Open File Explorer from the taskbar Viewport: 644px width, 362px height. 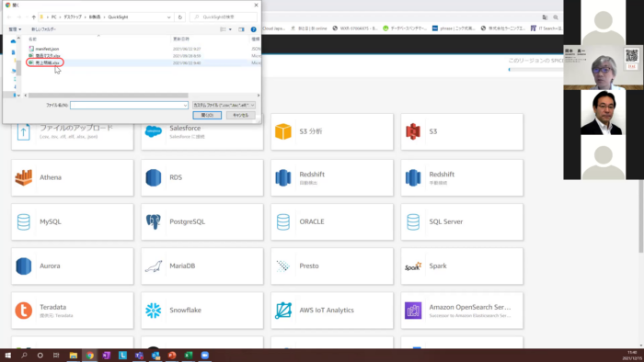[x=73, y=356]
